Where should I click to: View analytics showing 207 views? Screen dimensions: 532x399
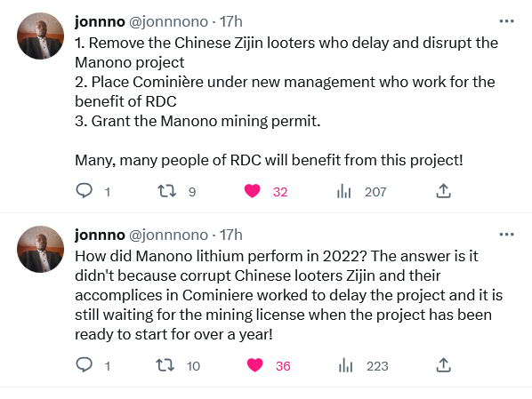[343, 191]
